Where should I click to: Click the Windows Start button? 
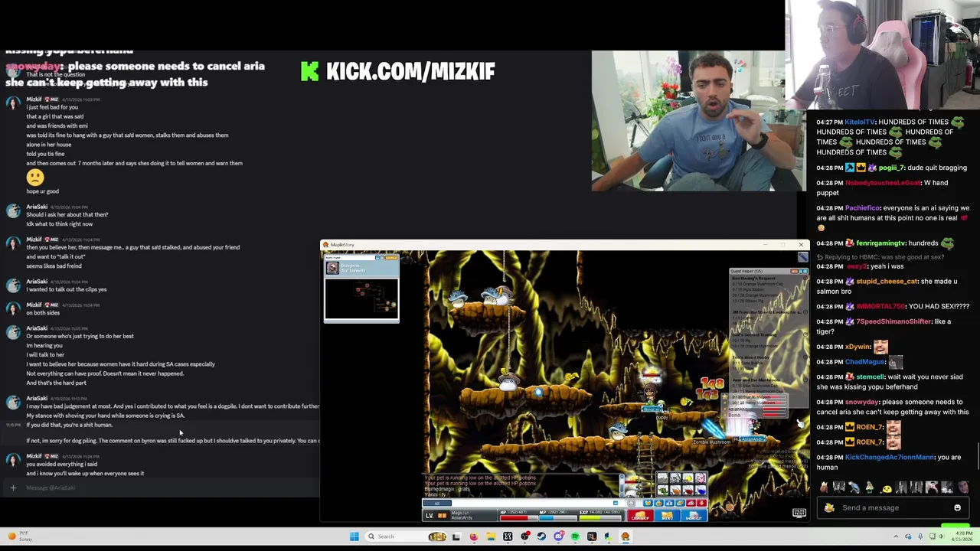354,536
